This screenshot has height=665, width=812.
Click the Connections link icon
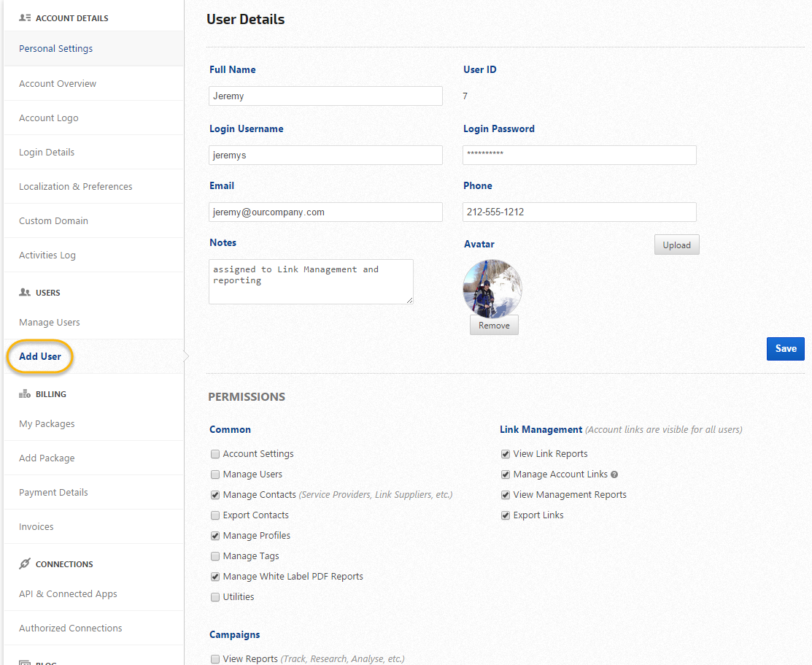(25, 564)
